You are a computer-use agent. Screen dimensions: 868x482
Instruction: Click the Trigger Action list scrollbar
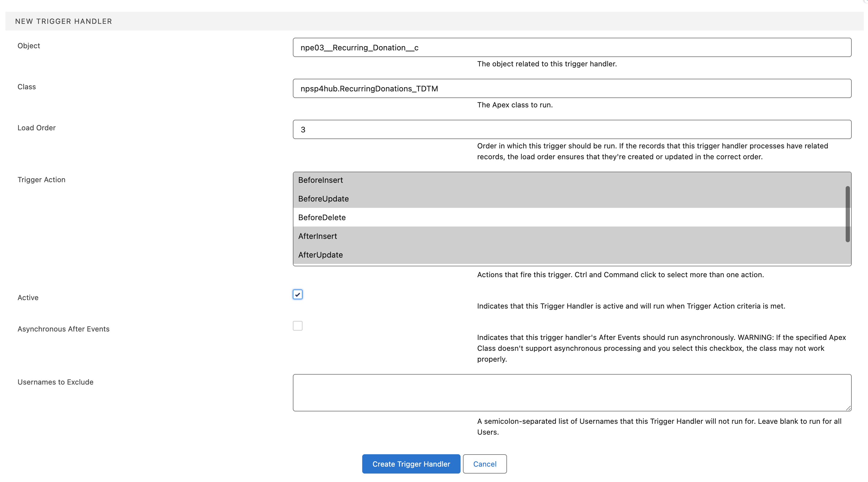(847, 214)
